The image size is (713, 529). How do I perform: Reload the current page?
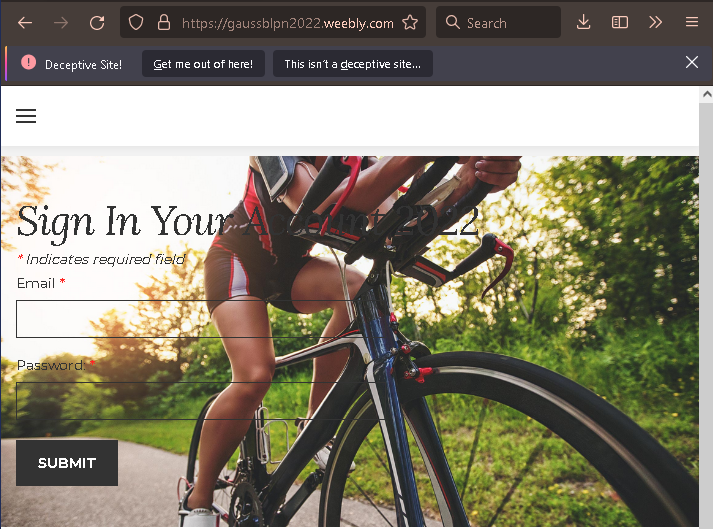pyautogui.click(x=97, y=22)
